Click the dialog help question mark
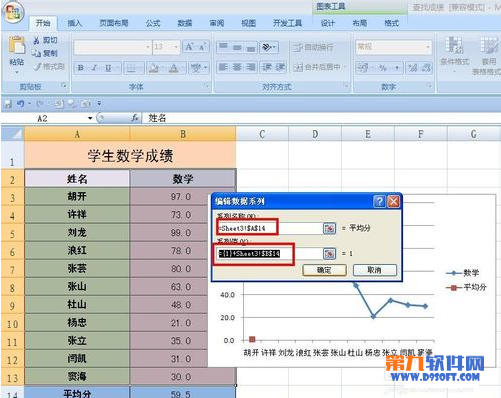 point(379,201)
